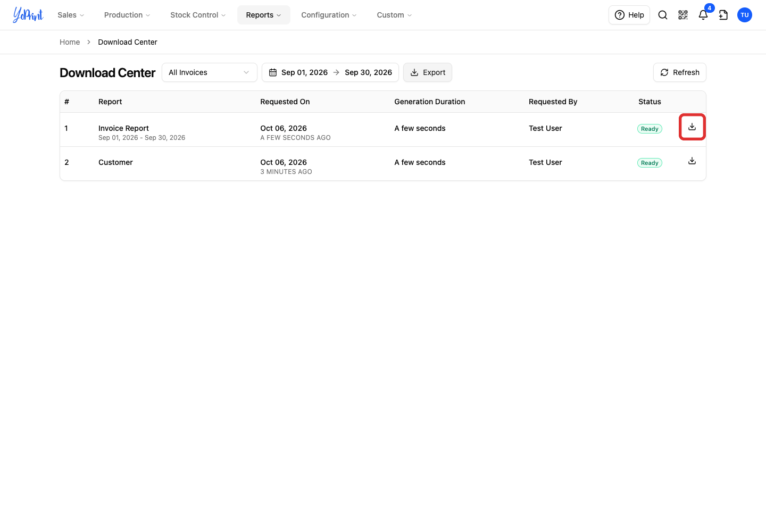Expand the Configuration menu

click(329, 15)
